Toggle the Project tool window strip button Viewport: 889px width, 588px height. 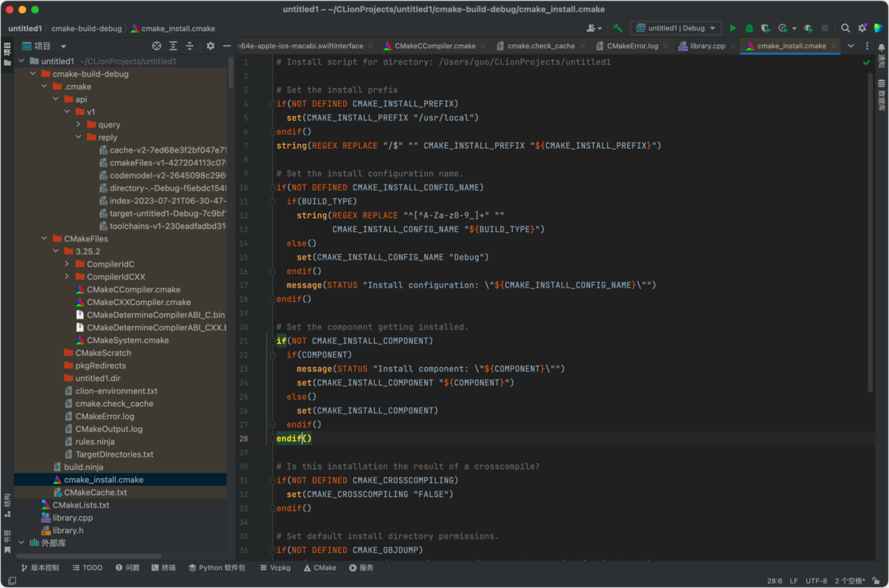click(8, 54)
